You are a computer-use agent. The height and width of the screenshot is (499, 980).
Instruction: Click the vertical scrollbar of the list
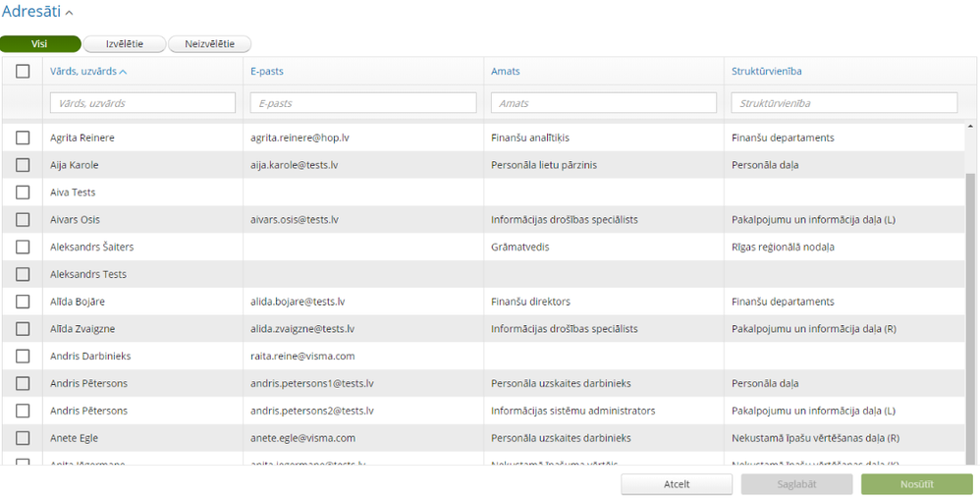click(x=971, y=314)
